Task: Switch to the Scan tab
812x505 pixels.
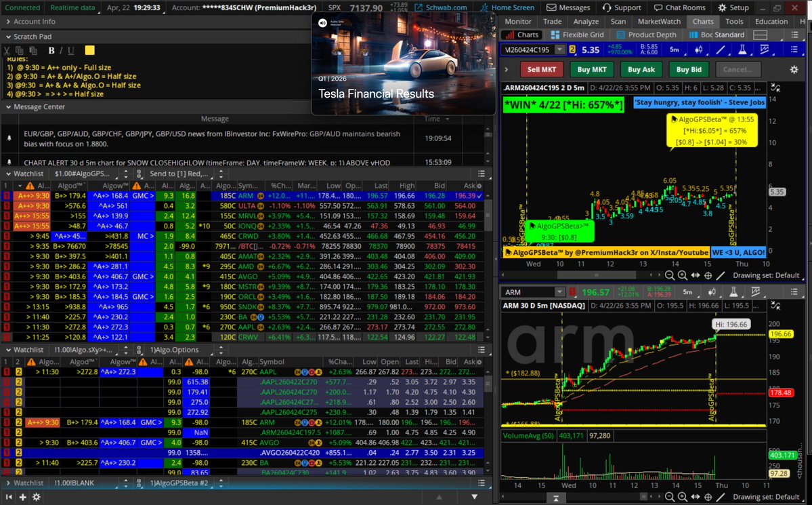Action: (x=618, y=21)
